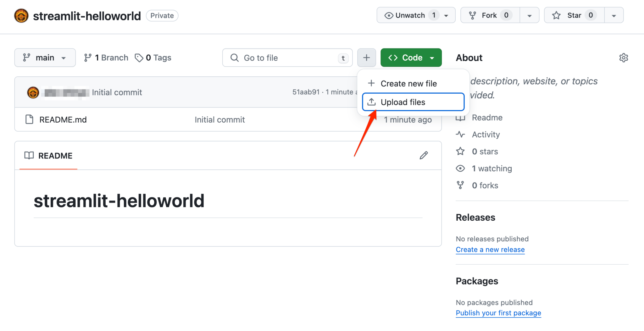Click the commit author avatar
This screenshot has height=331, width=644.
click(33, 92)
